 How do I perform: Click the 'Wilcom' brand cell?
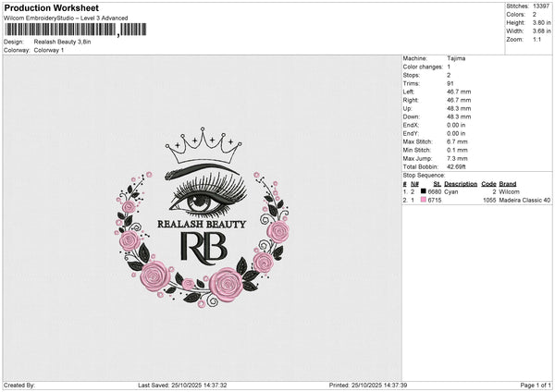coord(509,191)
